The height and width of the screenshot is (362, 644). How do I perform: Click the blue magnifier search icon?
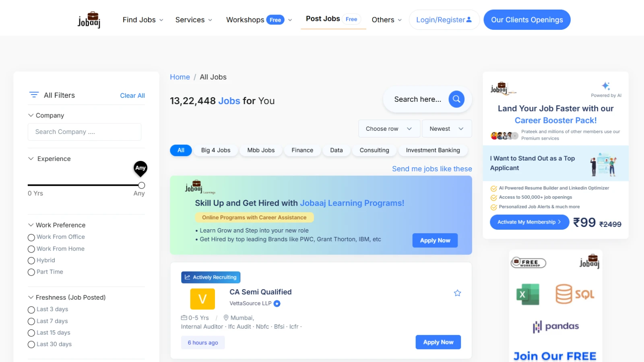[x=456, y=99]
